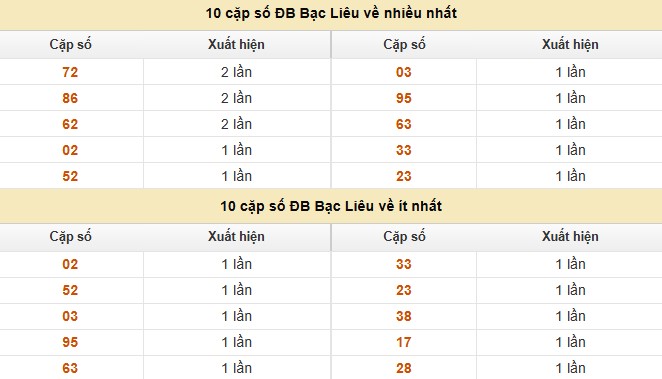Click left 'Cặp số' column header in top table
662x379 pixels.
coord(71,45)
